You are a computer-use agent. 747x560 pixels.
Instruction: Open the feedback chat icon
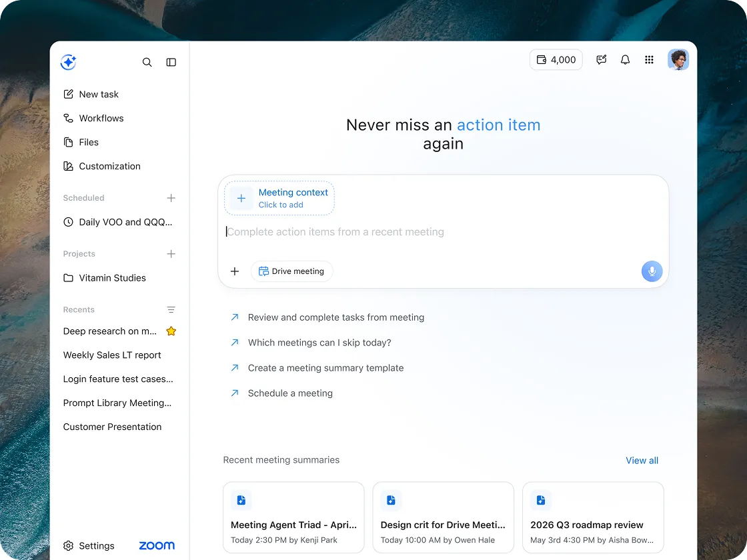point(601,60)
